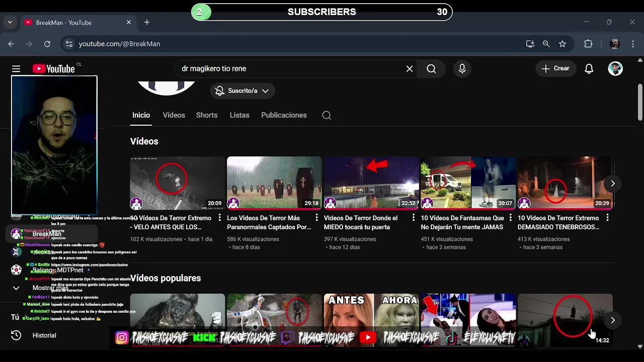Open video title '10 Vídeos De Fantasmas Que No Dejarán'

click(462, 223)
